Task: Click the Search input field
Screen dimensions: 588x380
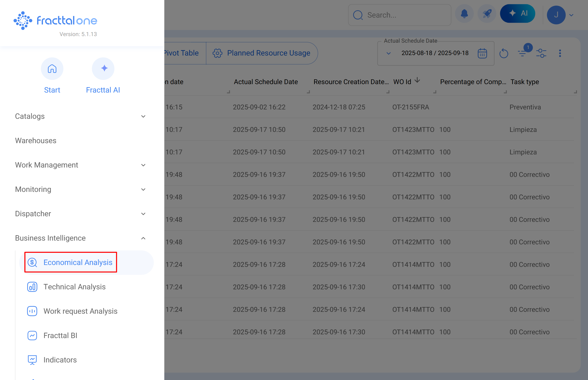Action: pos(405,15)
